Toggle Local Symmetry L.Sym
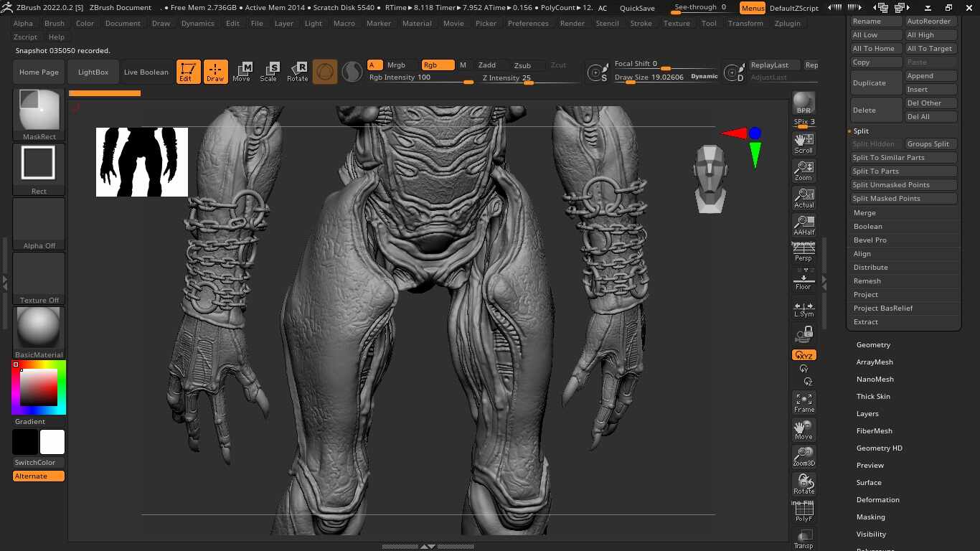The height and width of the screenshot is (551, 980). point(804,309)
